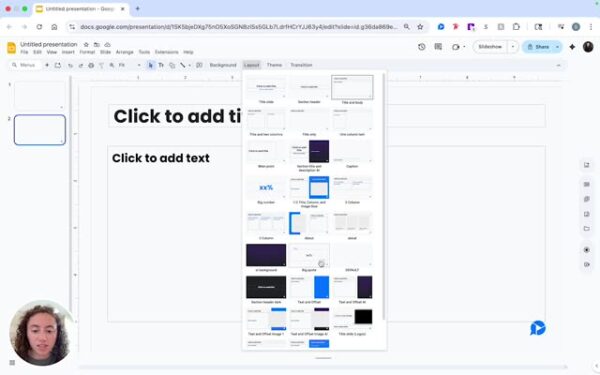Open the Slideshow options dropdown arrow
This screenshot has width=600, height=375.
[513, 47]
